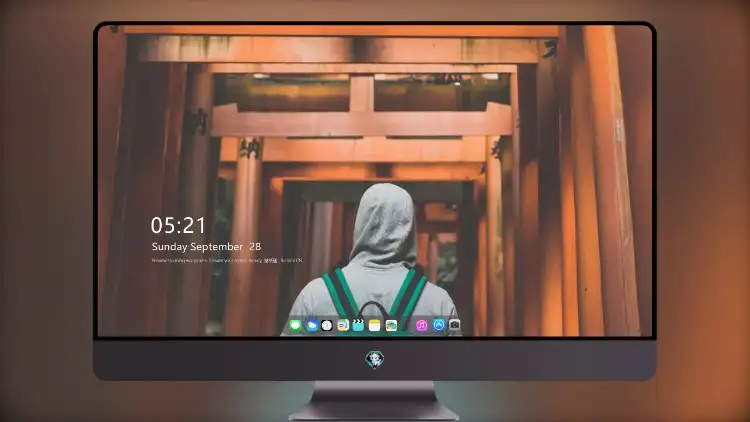Open the Clock app in dock
The height and width of the screenshot is (422, 750).
pyautogui.click(x=327, y=325)
